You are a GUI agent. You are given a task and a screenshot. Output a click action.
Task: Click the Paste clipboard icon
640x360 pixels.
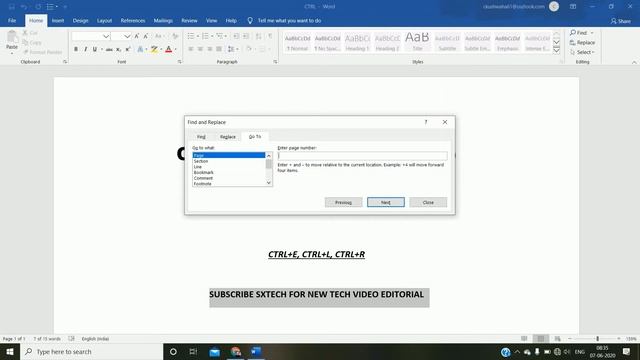click(12, 37)
